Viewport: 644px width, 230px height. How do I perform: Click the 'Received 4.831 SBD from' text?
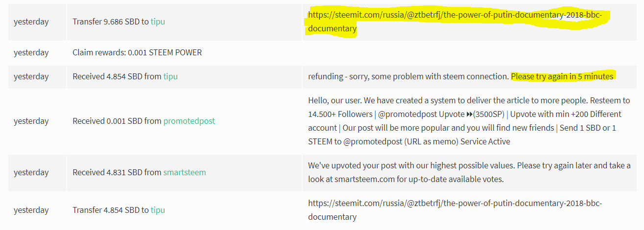tap(117, 172)
